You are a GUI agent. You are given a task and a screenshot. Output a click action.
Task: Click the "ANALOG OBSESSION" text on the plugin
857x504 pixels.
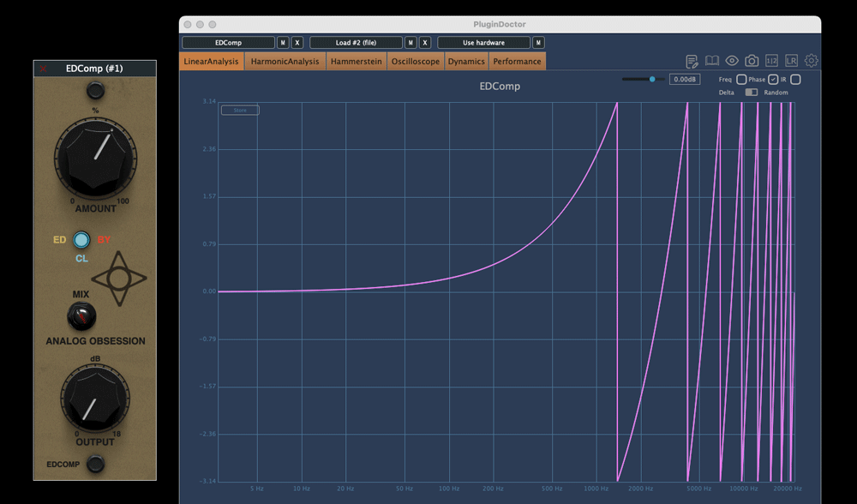point(96,341)
